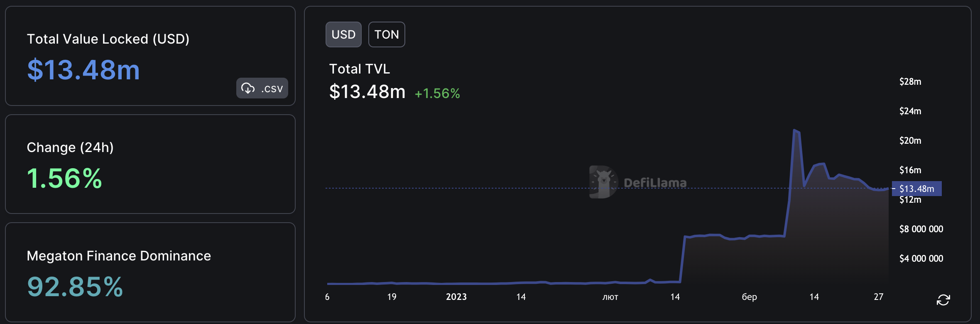Viewport: 980px width, 324px height.
Task: Click the Total TVL heading above the chart
Action: [x=360, y=69]
